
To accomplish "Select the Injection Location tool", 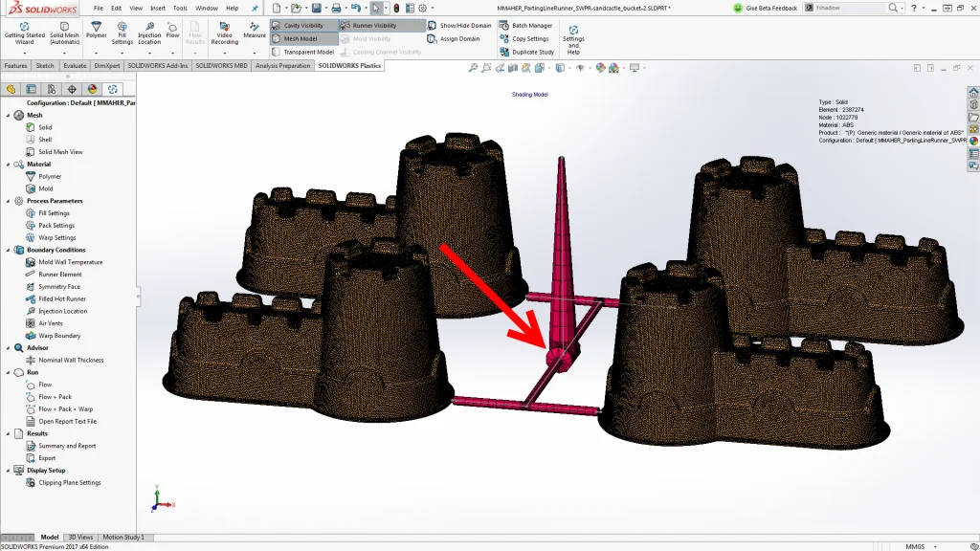I will 149,33.
